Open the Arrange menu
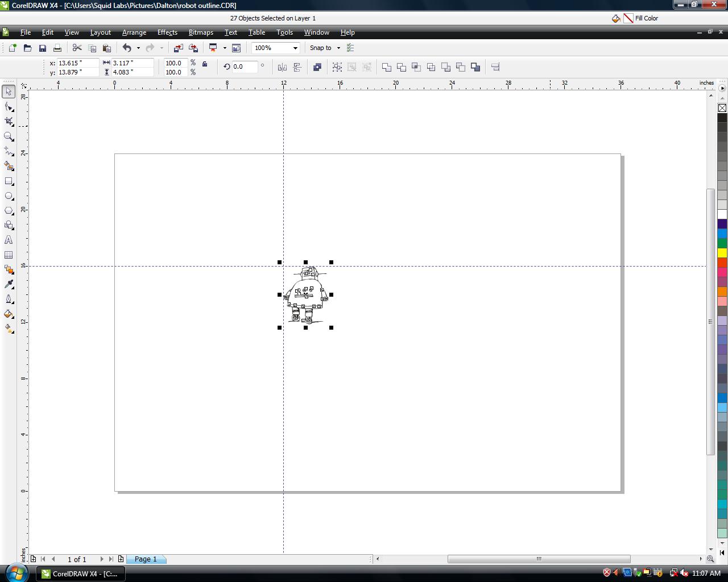The image size is (728, 582). pyautogui.click(x=134, y=32)
